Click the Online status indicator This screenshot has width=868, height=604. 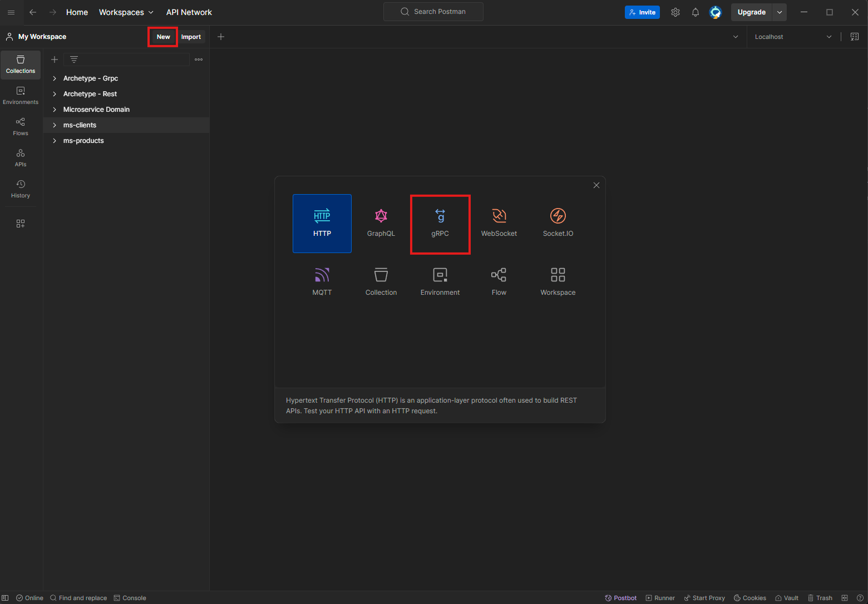pyautogui.click(x=29, y=598)
